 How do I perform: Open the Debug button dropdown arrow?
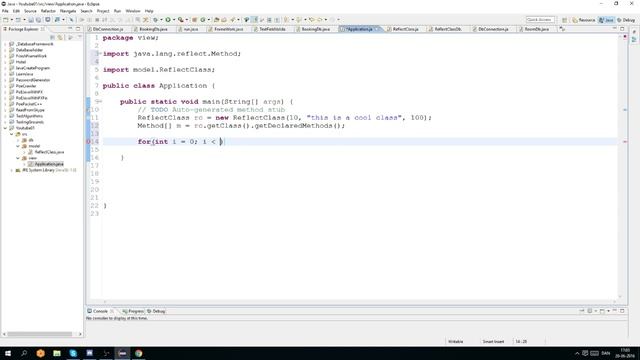point(161,20)
